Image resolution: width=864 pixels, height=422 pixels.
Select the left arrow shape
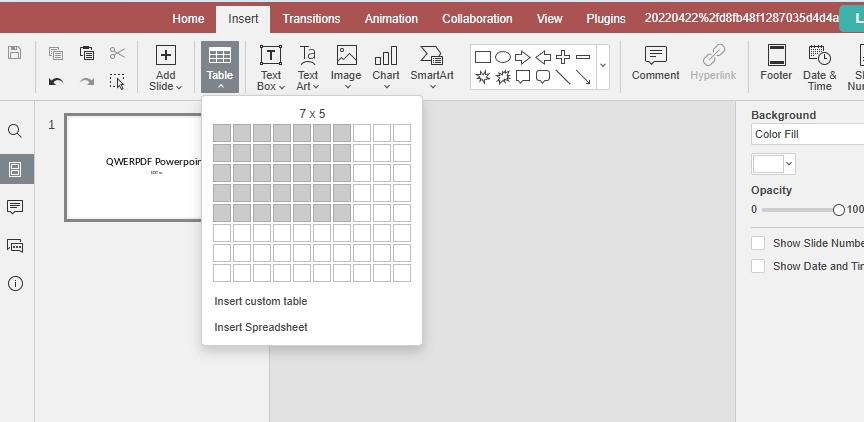click(543, 57)
